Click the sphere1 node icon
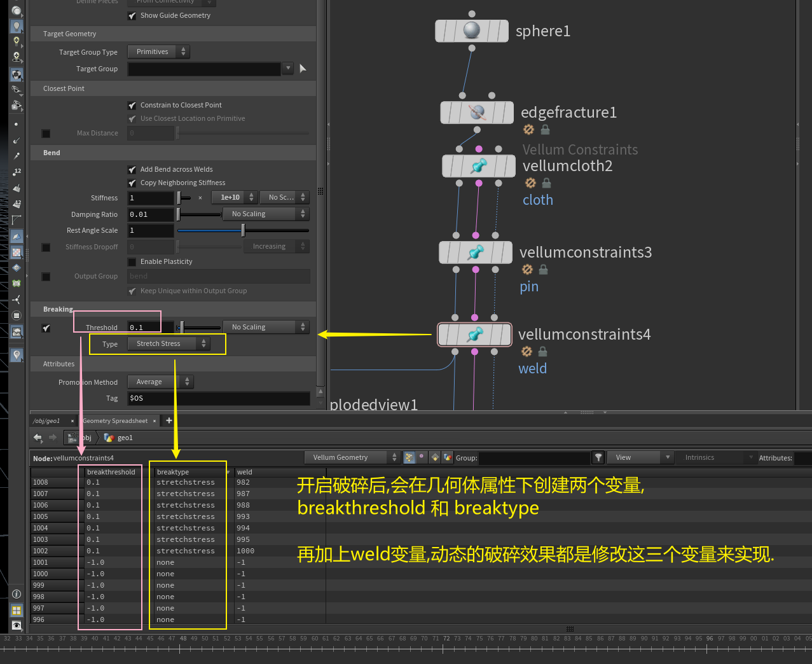 [472, 31]
